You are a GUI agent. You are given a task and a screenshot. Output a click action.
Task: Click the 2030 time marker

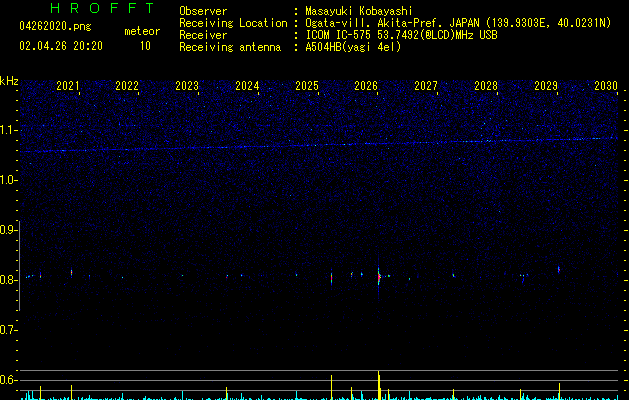coord(606,86)
